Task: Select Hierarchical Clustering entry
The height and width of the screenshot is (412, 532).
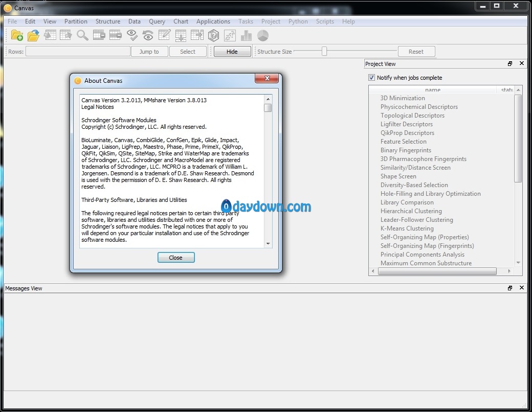Action: click(411, 211)
